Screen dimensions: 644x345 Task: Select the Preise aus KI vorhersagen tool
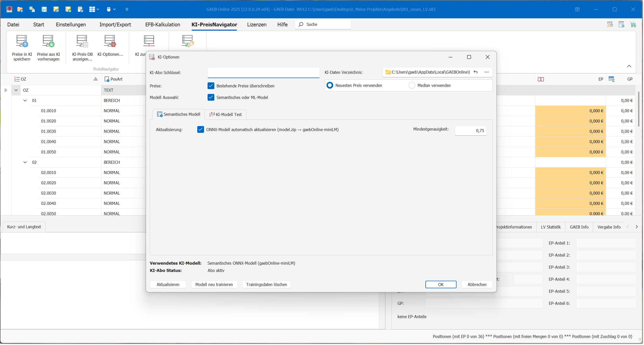pyautogui.click(x=48, y=48)
